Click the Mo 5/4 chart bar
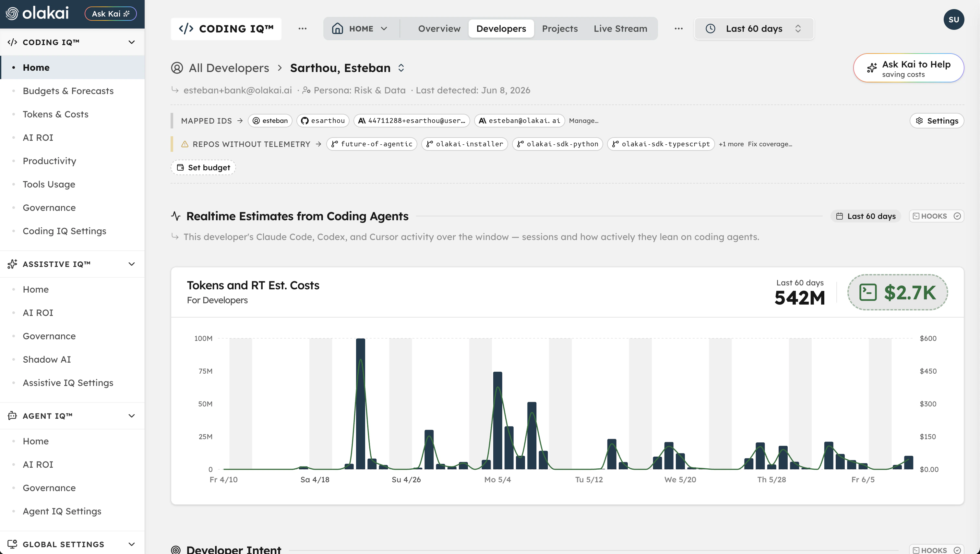The width and height of the screenshot is (980, 554). click(x=497, y=420)
